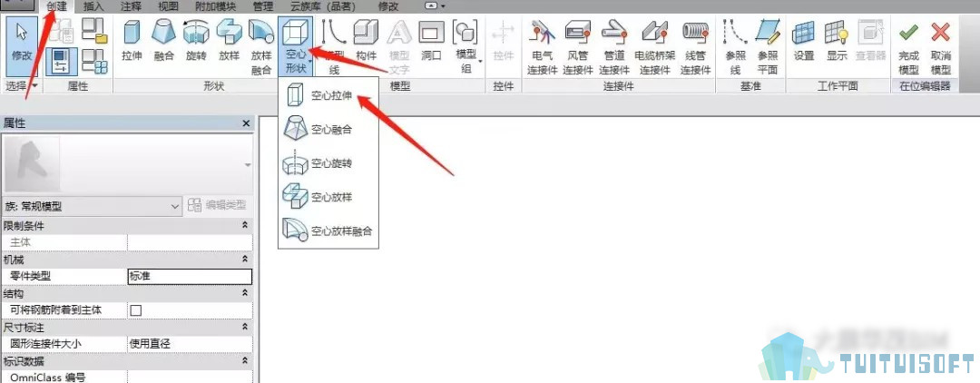The width and height of the screenshot is (980, 383).
Task: Choose 空心放样 from the void menu
Action: point(328,197)
